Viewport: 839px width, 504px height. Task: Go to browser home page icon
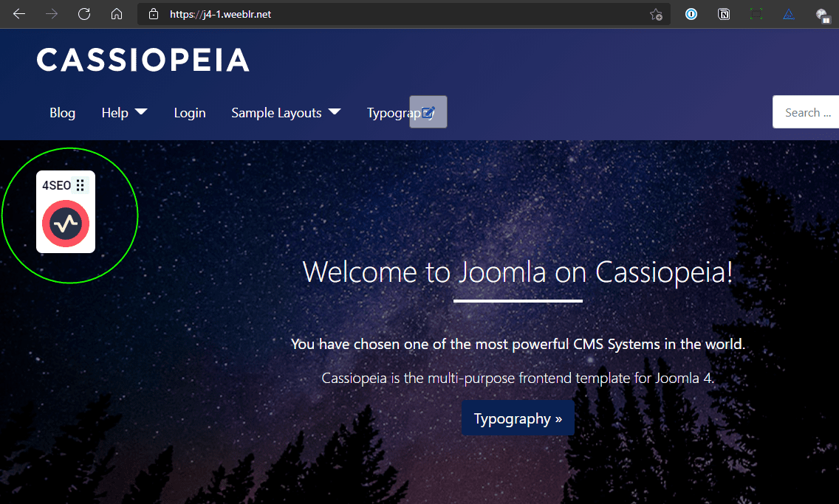tap(117, 14)
